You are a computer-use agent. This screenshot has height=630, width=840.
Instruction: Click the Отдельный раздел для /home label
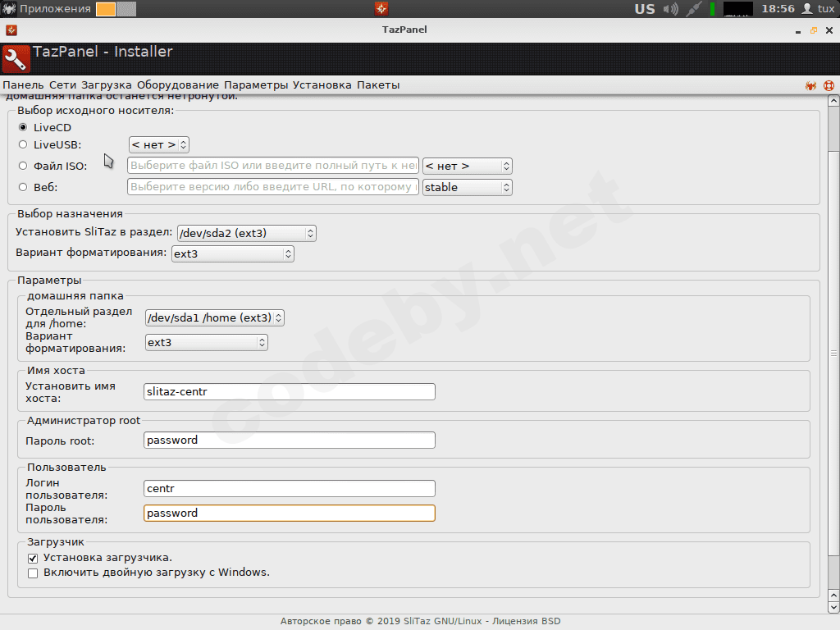(79, 317)
